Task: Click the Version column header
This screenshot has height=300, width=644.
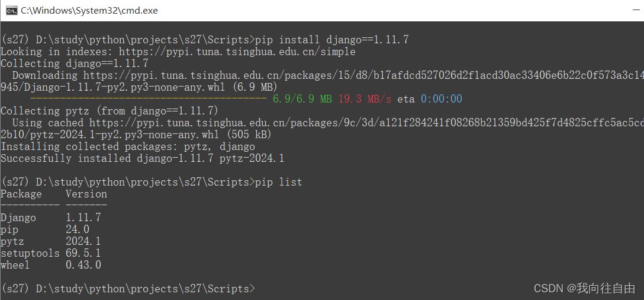Action: (x=86, y=194)
